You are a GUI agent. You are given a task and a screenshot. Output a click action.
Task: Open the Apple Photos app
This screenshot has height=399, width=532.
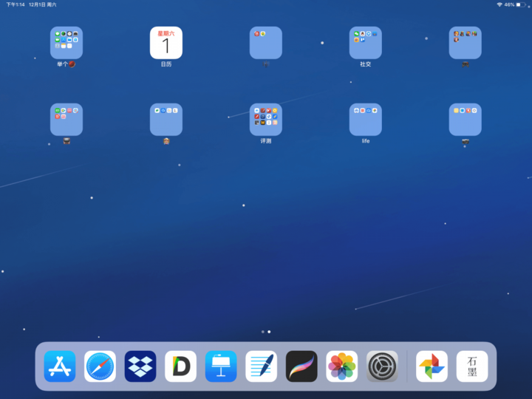pyautogui.click(x=342, y=366)
